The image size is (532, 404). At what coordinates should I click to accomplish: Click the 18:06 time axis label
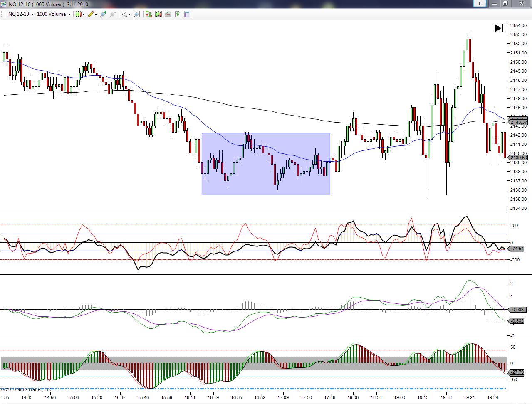353,397
